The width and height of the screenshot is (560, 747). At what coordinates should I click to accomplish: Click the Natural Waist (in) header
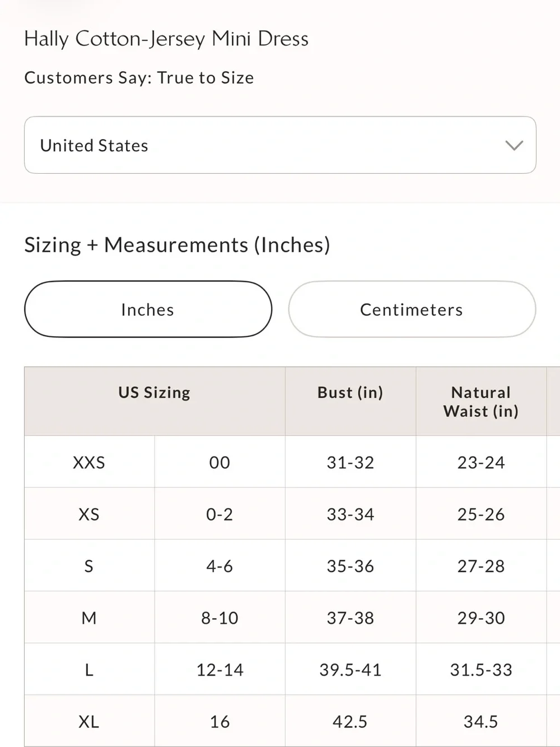481,401
